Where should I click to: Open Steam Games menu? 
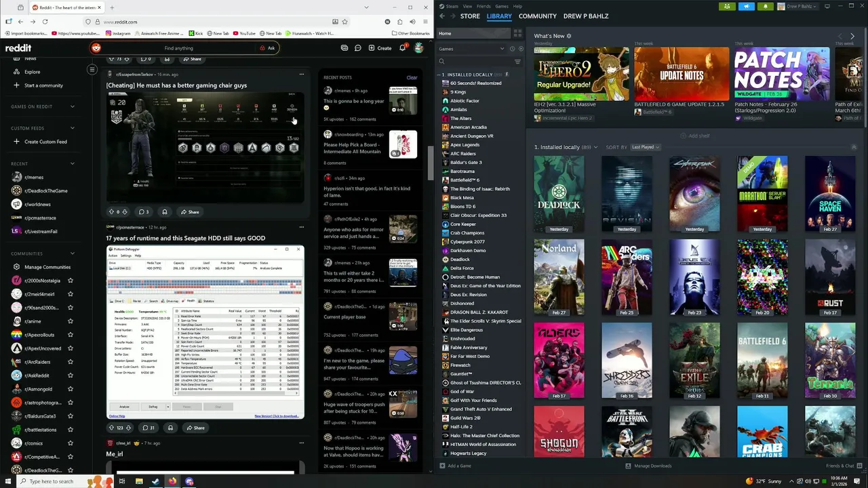pos(502,6)
